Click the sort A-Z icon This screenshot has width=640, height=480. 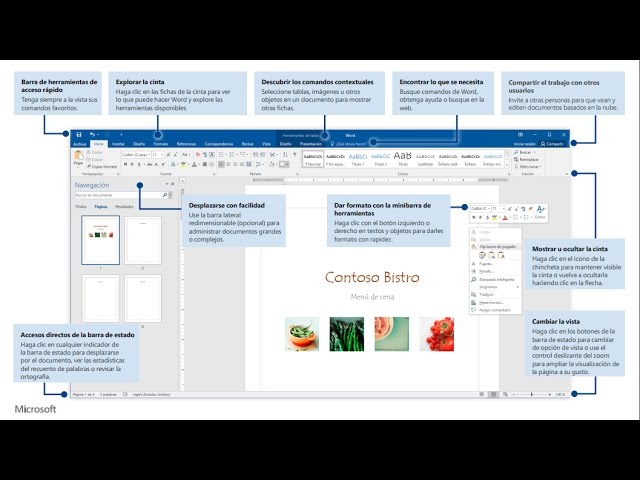285,155
